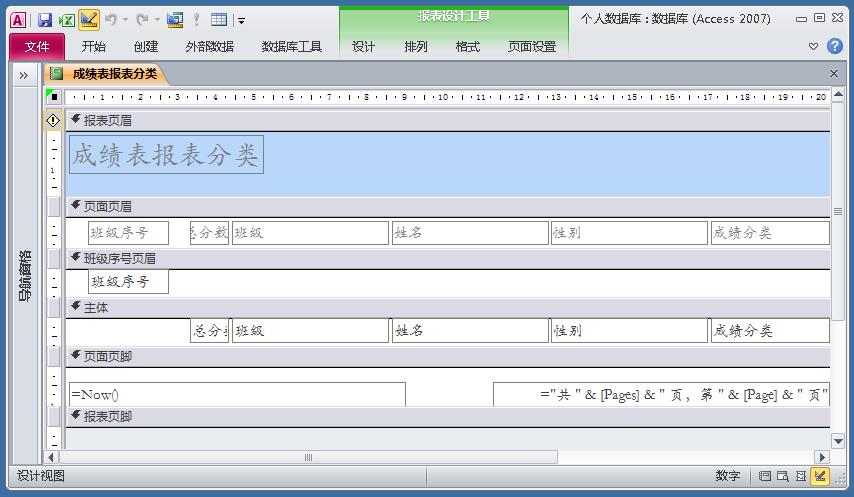This screenshot has height=497, width=854.
Task: Select the 报表页脚 section bar
Action: (448, 416)
